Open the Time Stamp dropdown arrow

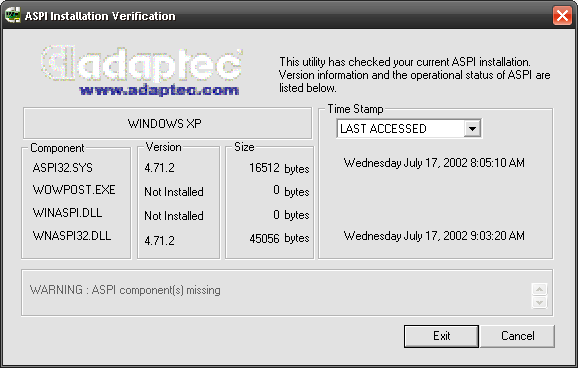[472, 129]
